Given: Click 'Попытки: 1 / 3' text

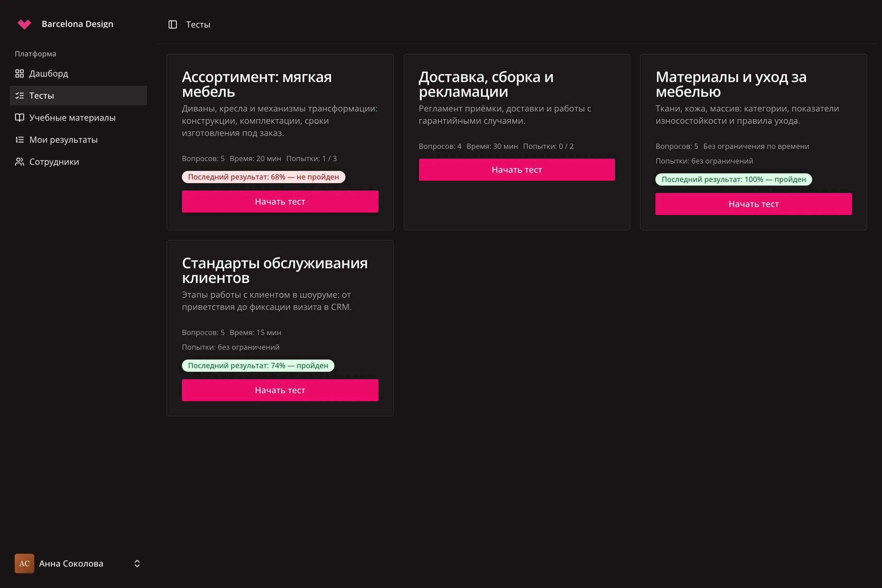Looking at the screenshot, I should [311, 159].
